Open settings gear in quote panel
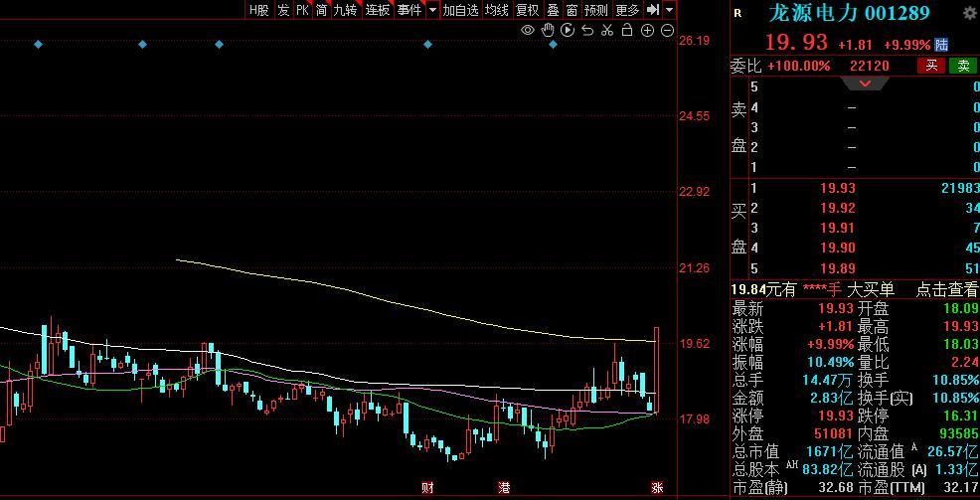The height and width of the screenshot is (500, 980). (x=970, y=13)
